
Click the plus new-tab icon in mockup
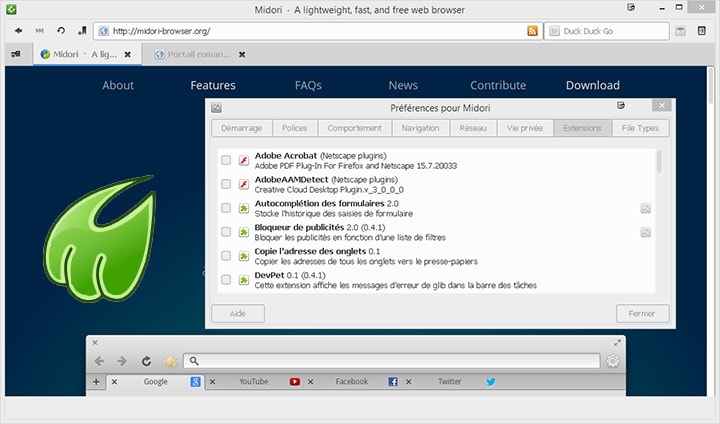tap(96, 382)
